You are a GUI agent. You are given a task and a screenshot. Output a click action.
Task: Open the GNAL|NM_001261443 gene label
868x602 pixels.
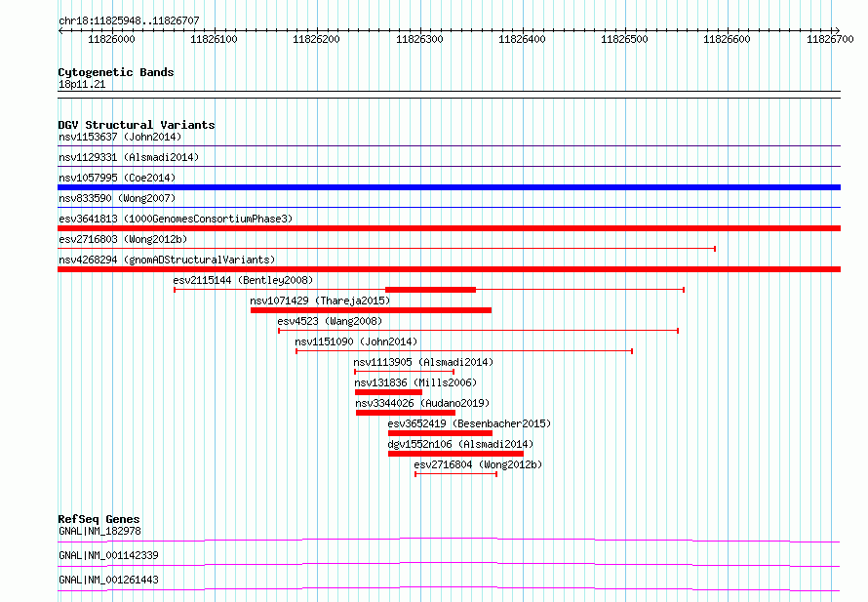[x=108, y=580]
